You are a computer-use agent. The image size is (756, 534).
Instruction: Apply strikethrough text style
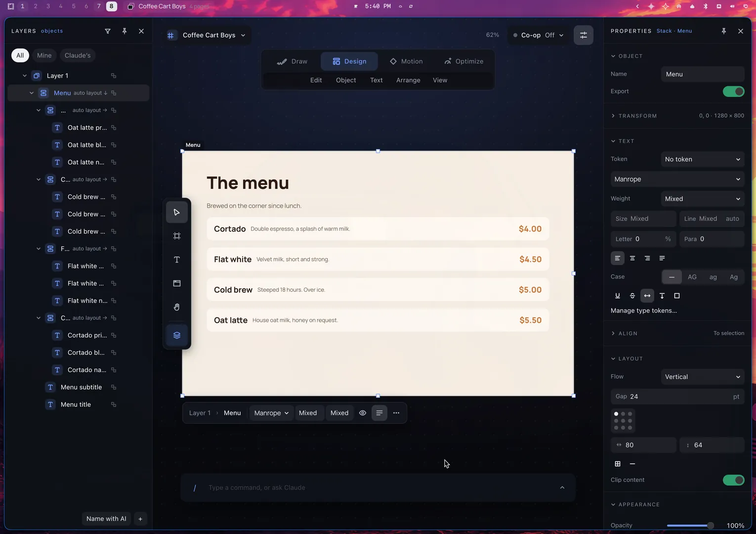coord(632,296)
